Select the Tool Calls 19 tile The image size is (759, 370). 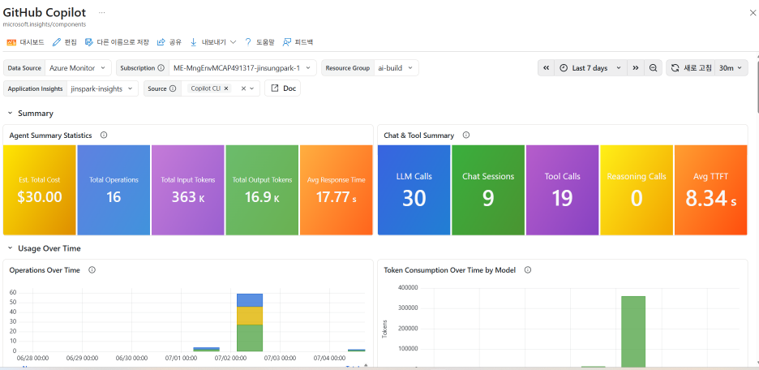(562, 190)
